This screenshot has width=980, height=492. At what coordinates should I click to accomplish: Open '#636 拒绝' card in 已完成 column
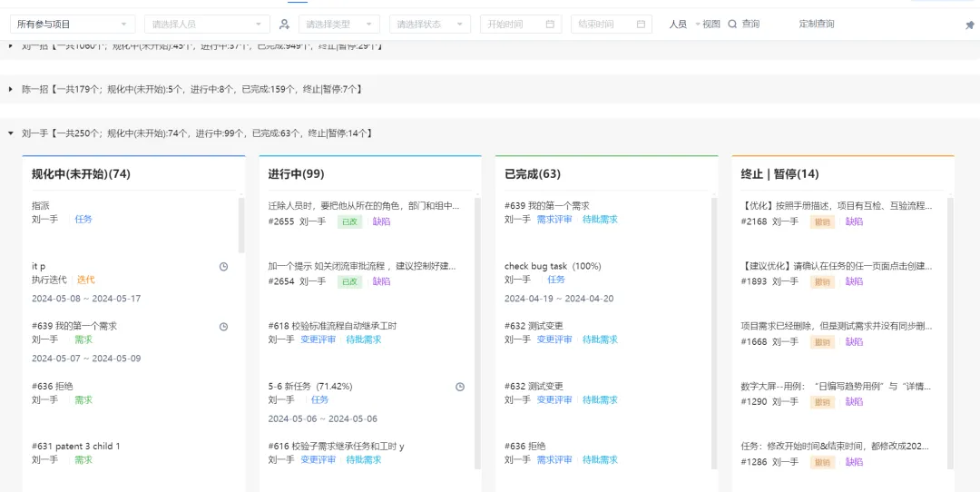pyautogui.click(x=525, y=447)
